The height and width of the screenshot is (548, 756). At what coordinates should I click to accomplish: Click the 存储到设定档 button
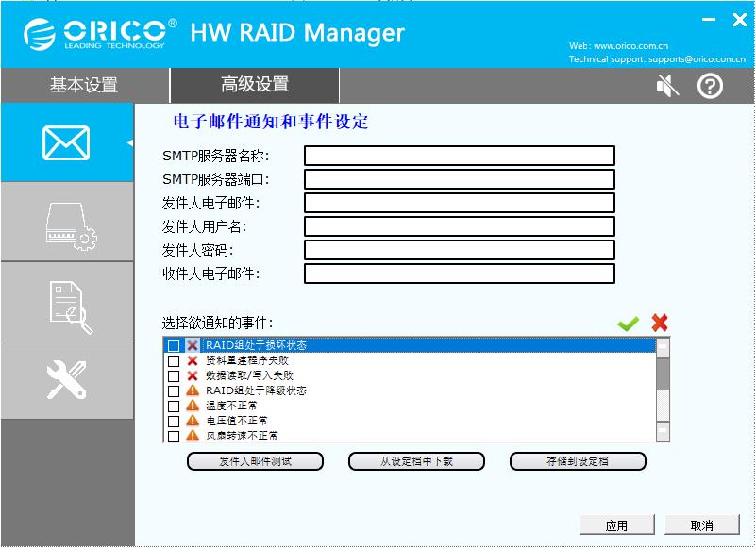578,461
